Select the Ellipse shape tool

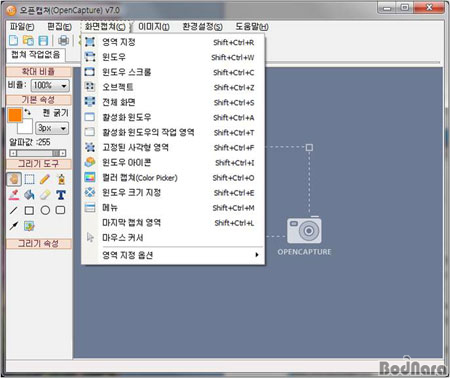pos(45,210)
